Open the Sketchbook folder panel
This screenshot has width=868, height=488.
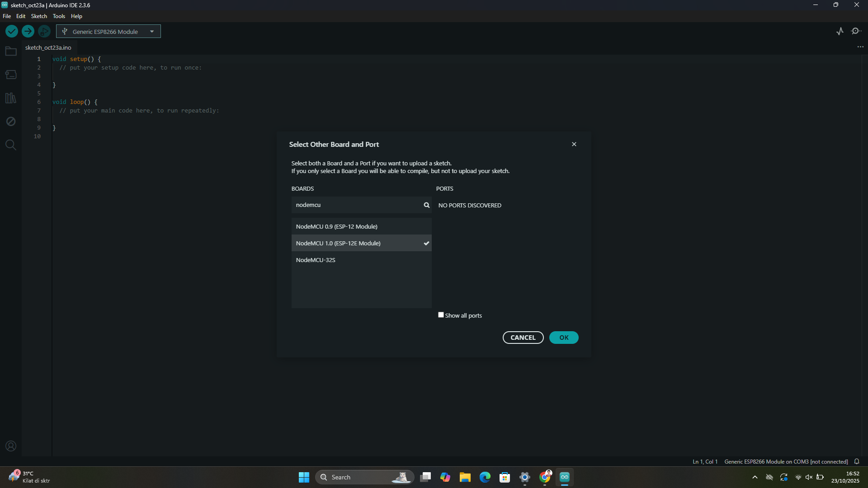pos(11,51)
